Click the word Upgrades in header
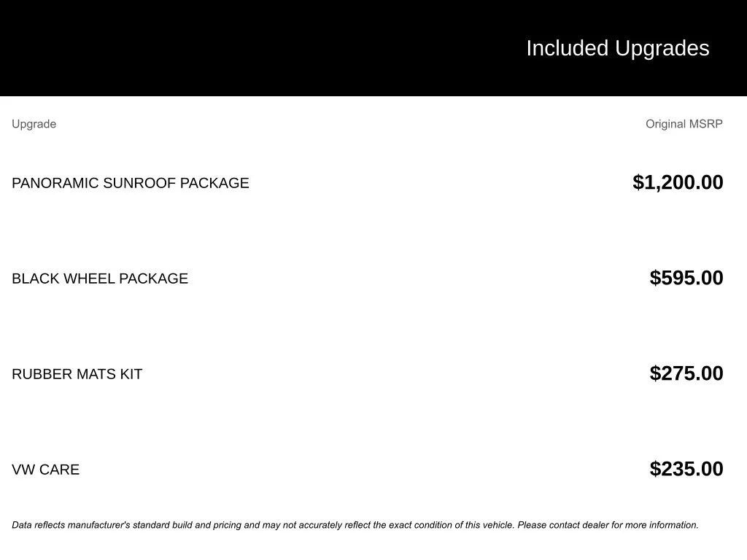Viewport: 747px width, 560px height. coord(662,49)
